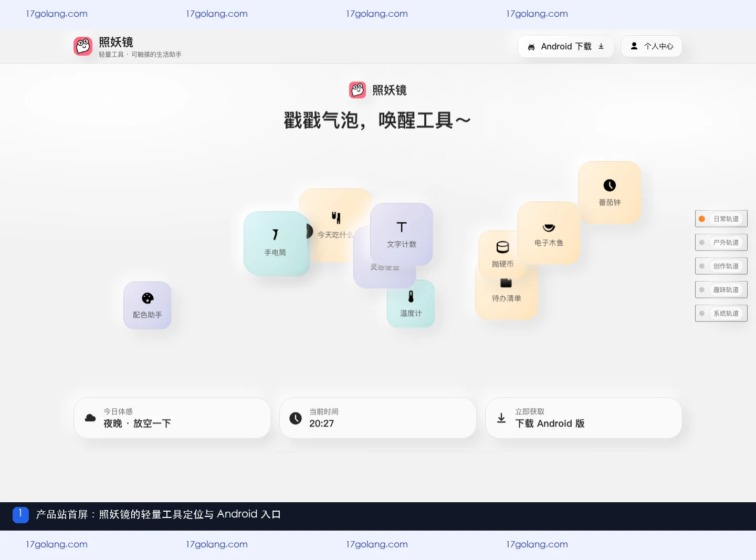
Task: Launch the 手电筒 flashlight bubble
Action: pos(276,243)
